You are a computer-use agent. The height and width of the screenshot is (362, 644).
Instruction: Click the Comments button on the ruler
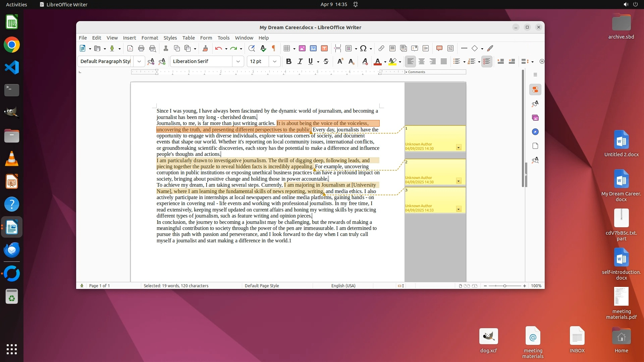click(x=416, y=72)
